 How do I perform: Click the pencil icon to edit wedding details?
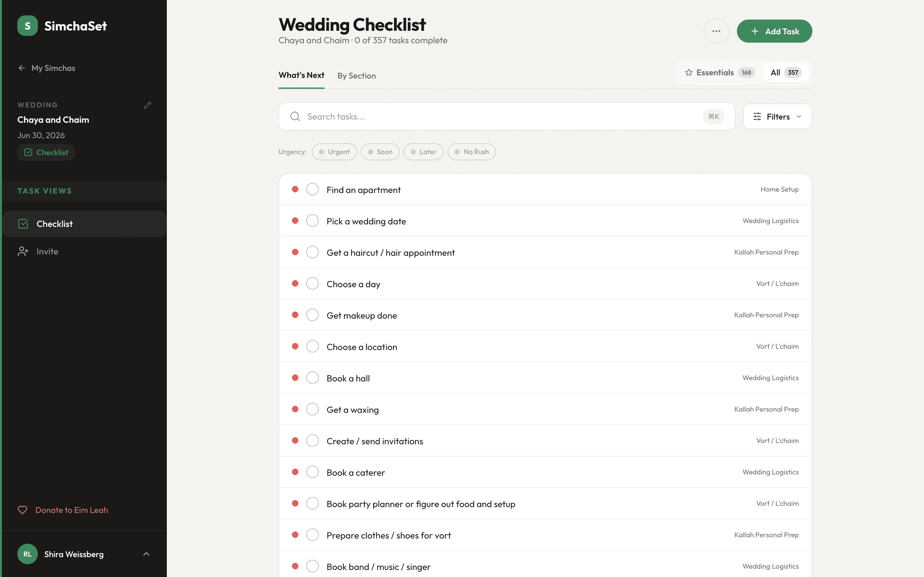coord(148,105)
